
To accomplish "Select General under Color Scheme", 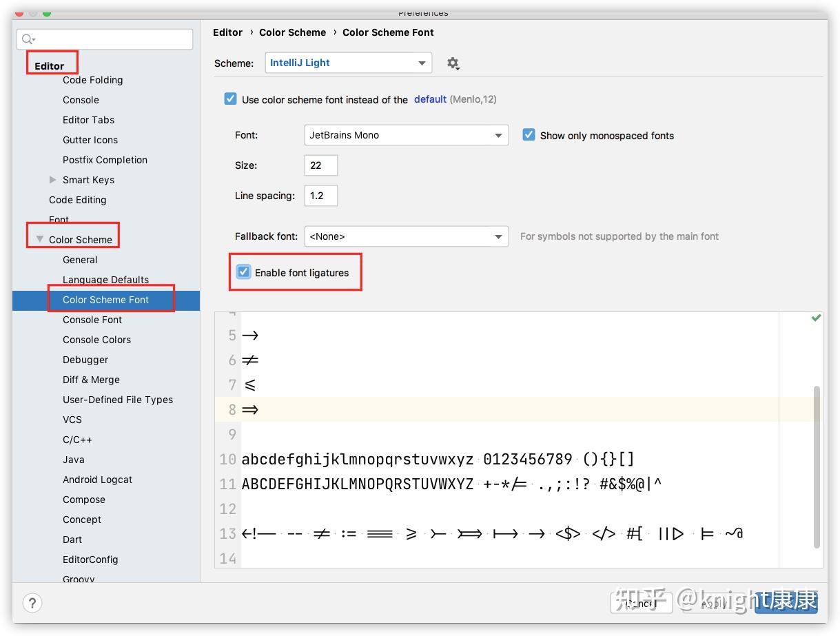I will (80, 260).
